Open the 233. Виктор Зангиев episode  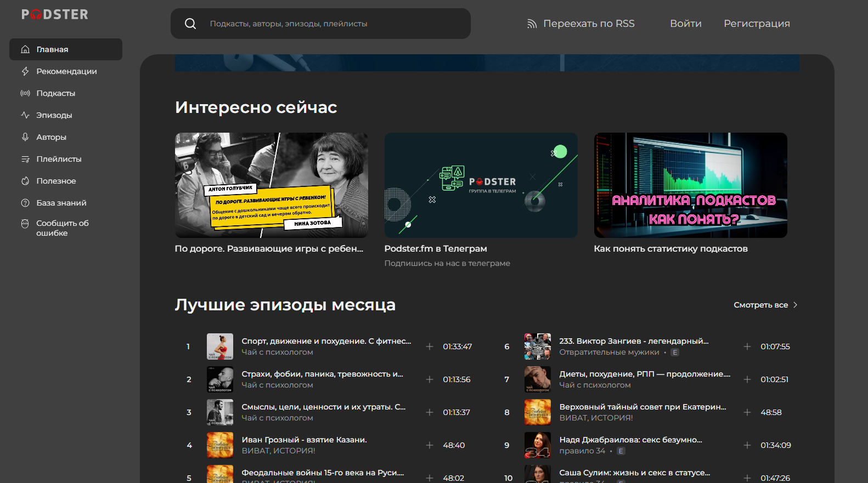pyautogui.click(x=634, y=341)
